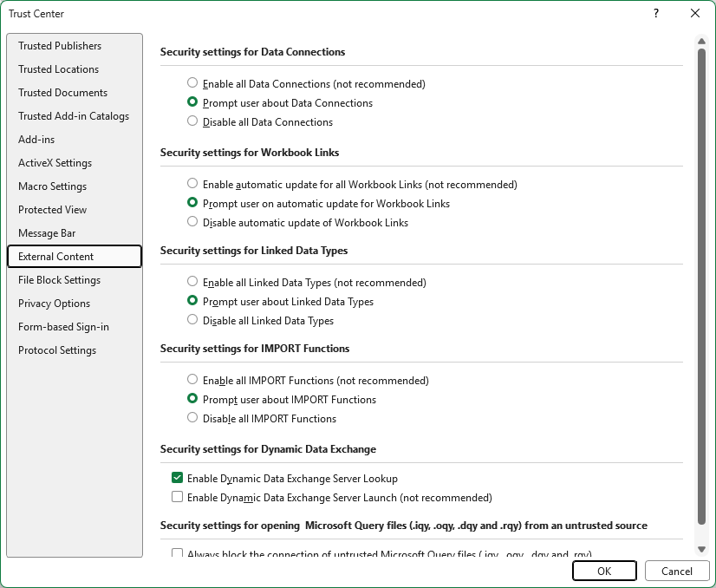716x588 pixels.
Task: Click the scrollbar up arrow
Action: (x=701, y=42)
